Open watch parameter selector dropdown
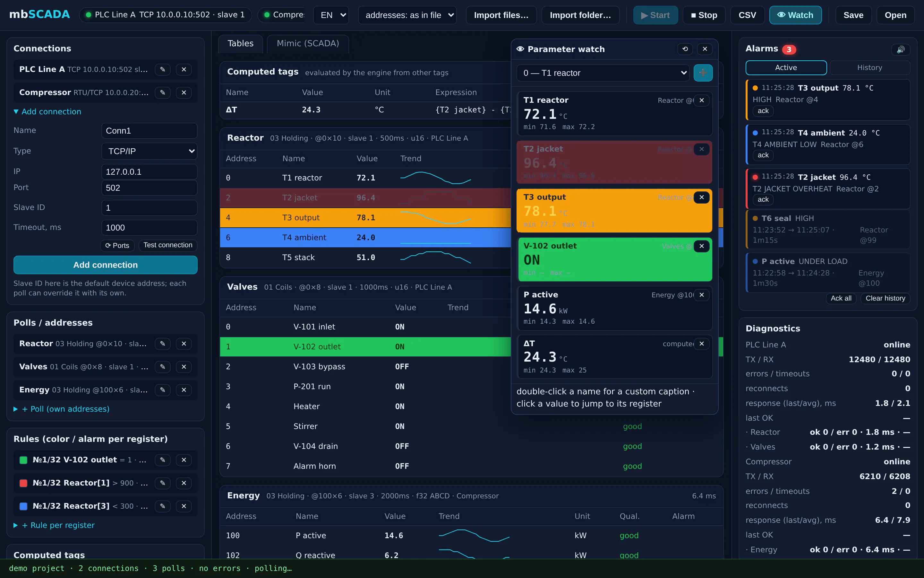The image size is (924, 578). [603, 73]
